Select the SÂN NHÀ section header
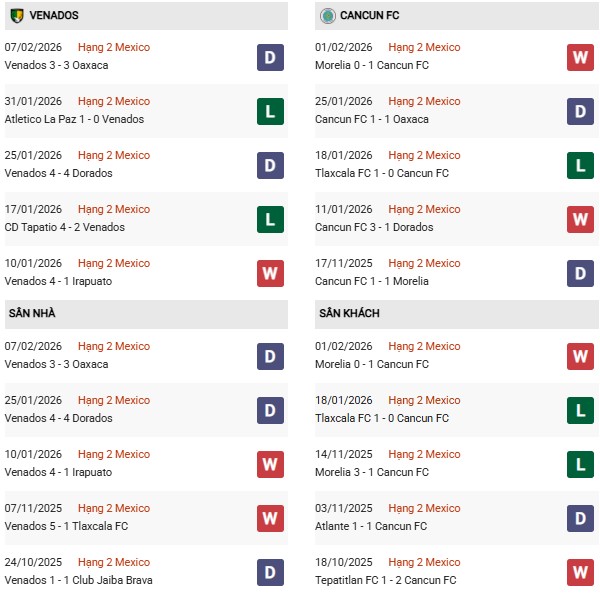600x593 pixels. click(31, 314)
